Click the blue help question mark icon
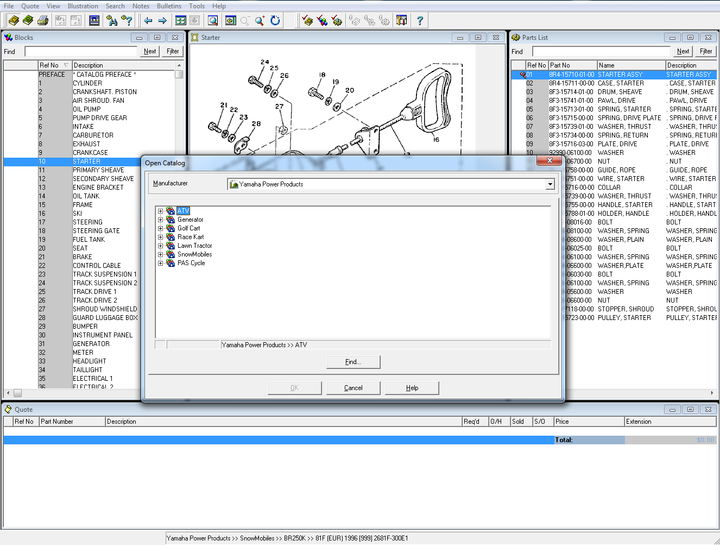720x545 pixels. (x=419, y=21)
